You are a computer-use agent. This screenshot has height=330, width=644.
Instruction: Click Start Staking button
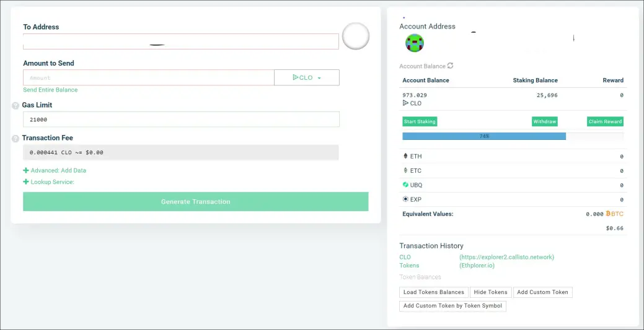click(x=420, y=121)
